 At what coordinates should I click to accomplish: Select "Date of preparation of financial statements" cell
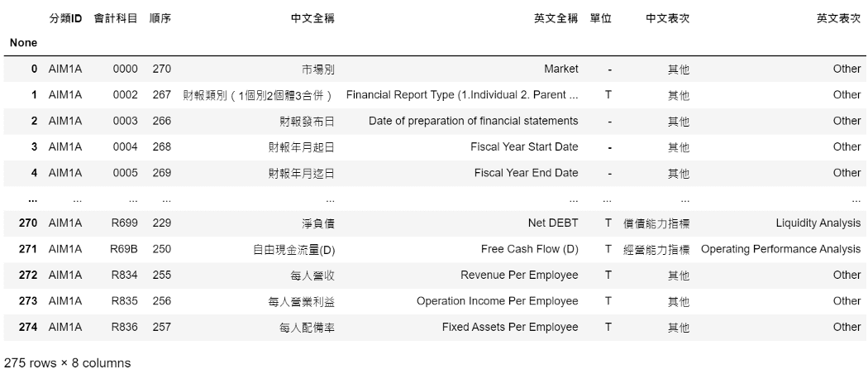click(x=473, y=121)
